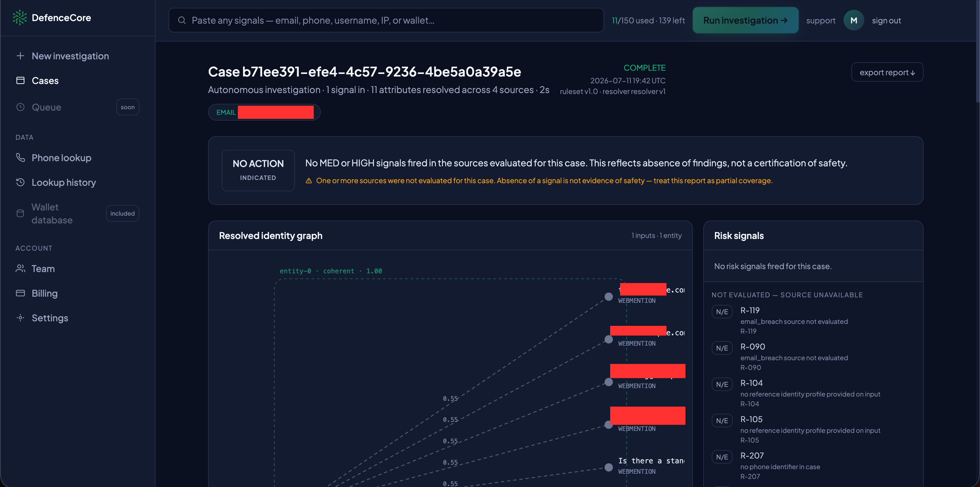The width and height of the screenshot is (980, 487).
Task: Click the DefenceCore logo icon
Action: click(x=19, y=18)
